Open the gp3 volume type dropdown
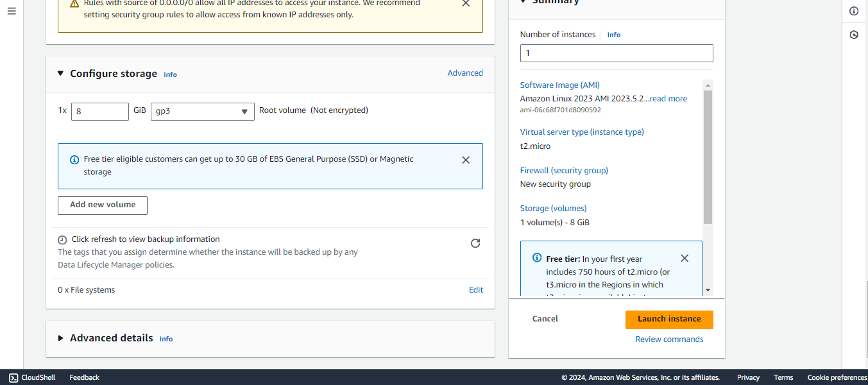Screen dimensions: 868x385 pos(202,111)
